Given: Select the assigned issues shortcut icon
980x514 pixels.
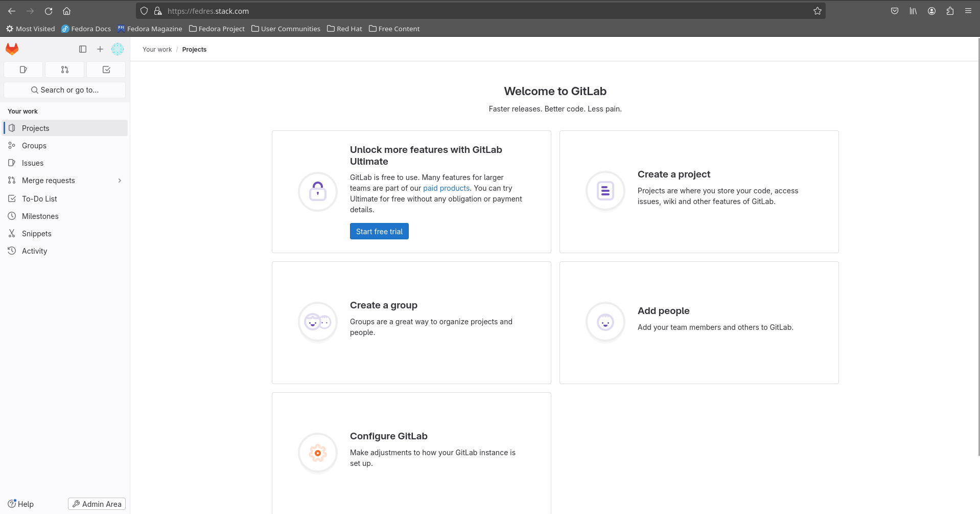Looking at the screenshot, I should pyautogui.click(x=23, y=70).
